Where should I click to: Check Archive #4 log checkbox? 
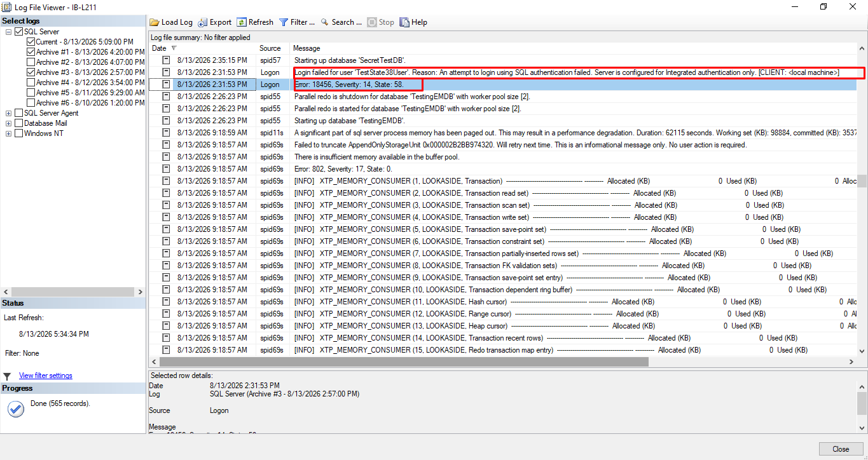point(31,83)
